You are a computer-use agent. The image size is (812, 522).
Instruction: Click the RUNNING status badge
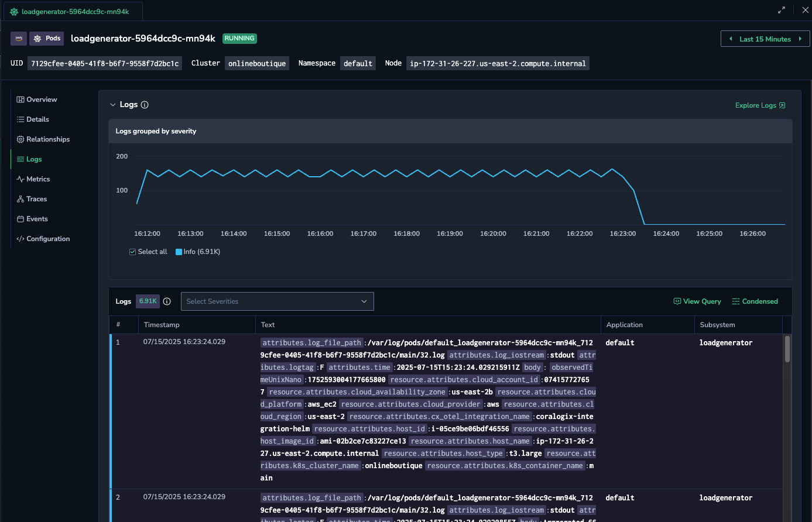pyautogui.click(x=239, y=39)
